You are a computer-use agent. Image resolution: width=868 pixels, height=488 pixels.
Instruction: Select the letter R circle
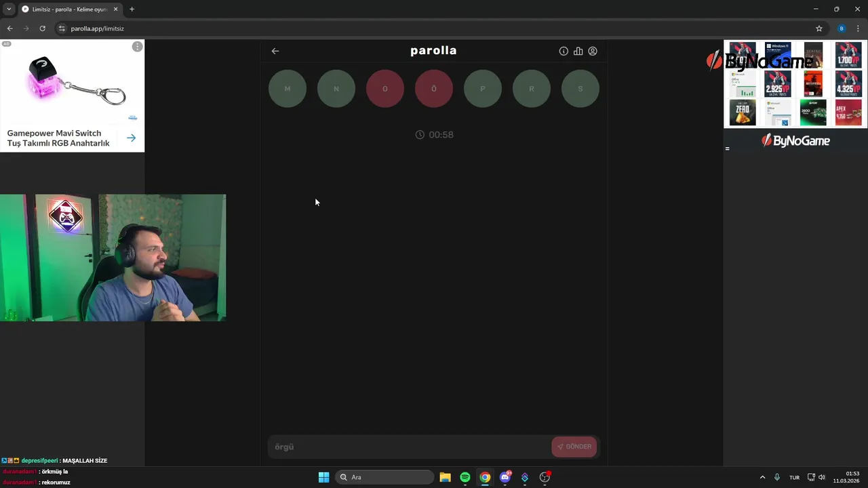532,89
